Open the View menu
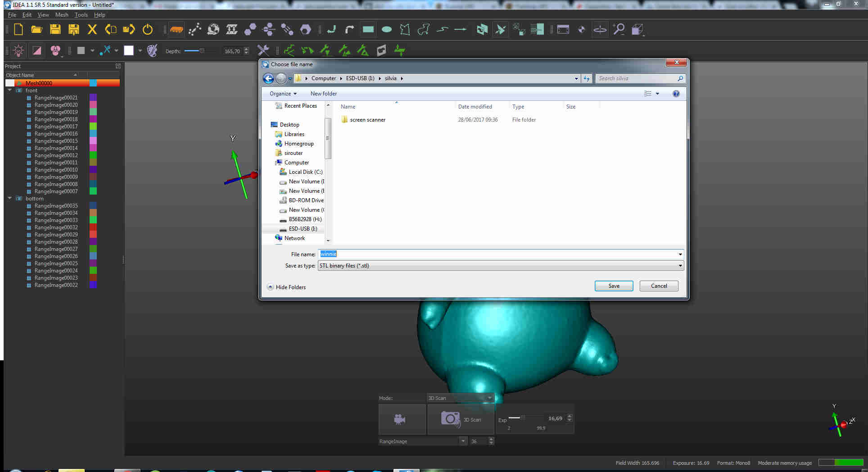The width and height of the screenshot is (868, 472). click(43, 15)
